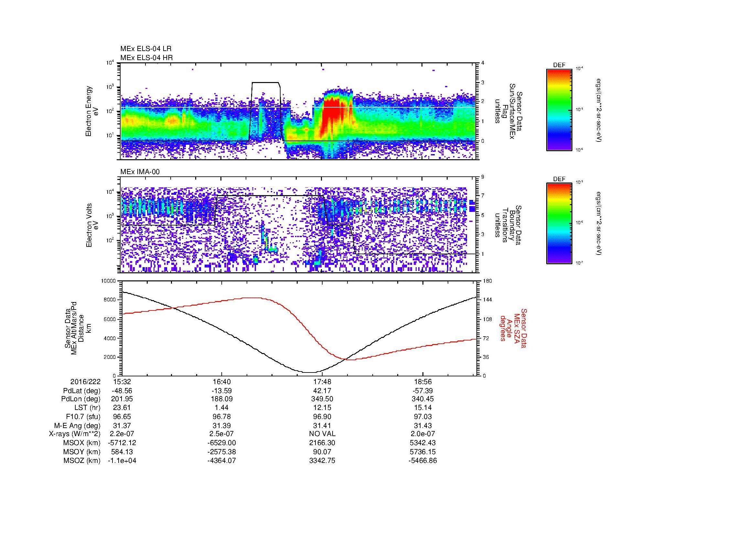
Task: Click the MSOZ value '-1.1e+04'
Action: 122,461
